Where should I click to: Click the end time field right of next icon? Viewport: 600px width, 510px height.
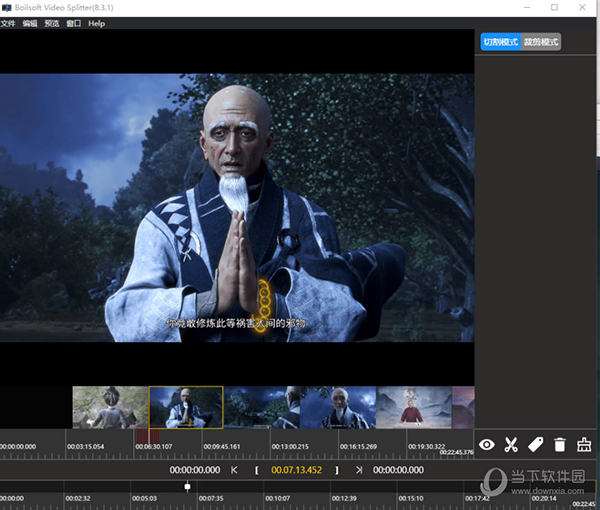click(398, 470)
